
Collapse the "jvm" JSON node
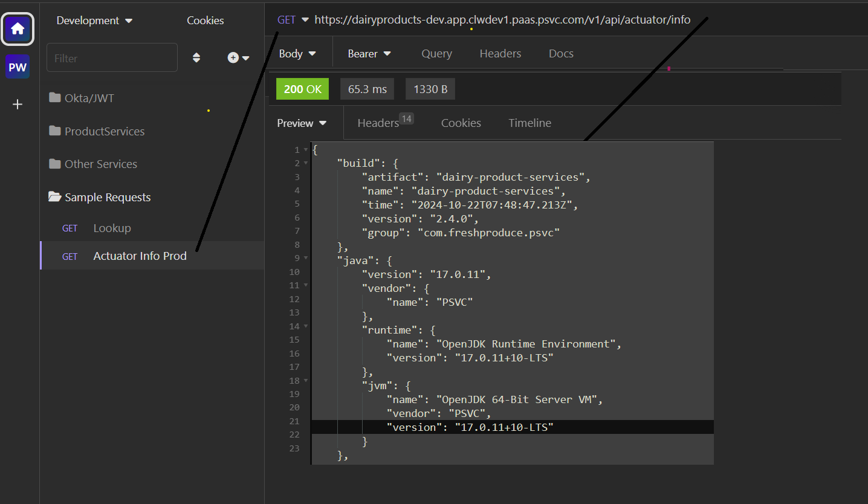coord(306,381)
